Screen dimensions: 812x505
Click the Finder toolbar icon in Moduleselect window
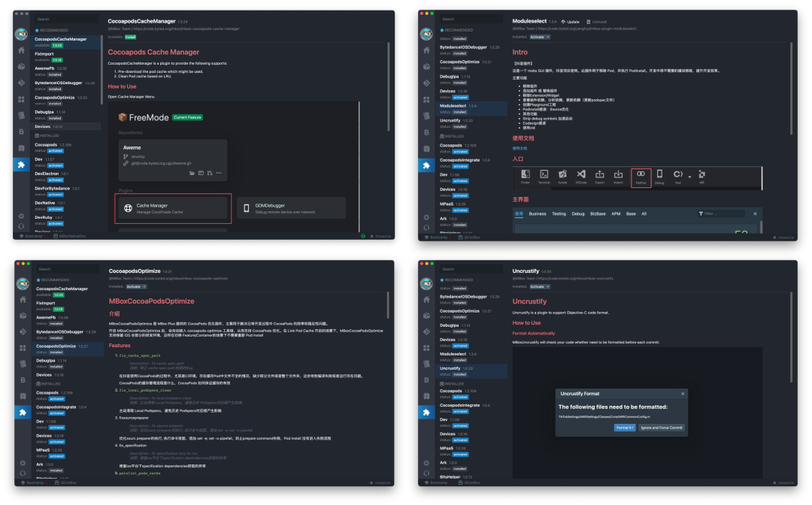click(x=525, y=177)
